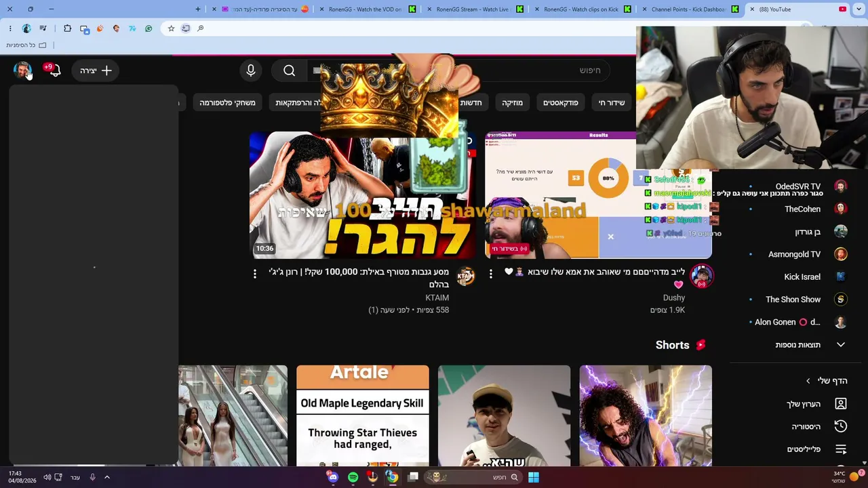868x488 pixels.
Task: Toggle the taskbar microphone icon
Action: point(92,477)
